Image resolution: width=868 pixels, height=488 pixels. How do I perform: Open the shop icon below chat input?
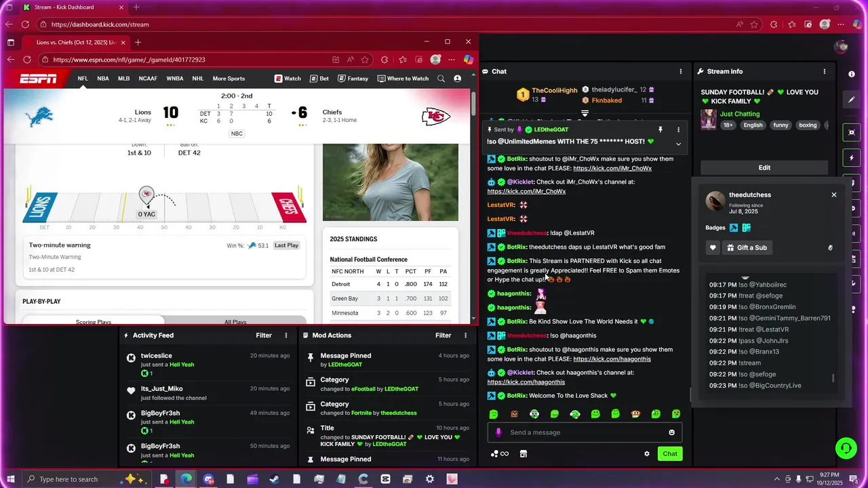coord(524,454)
